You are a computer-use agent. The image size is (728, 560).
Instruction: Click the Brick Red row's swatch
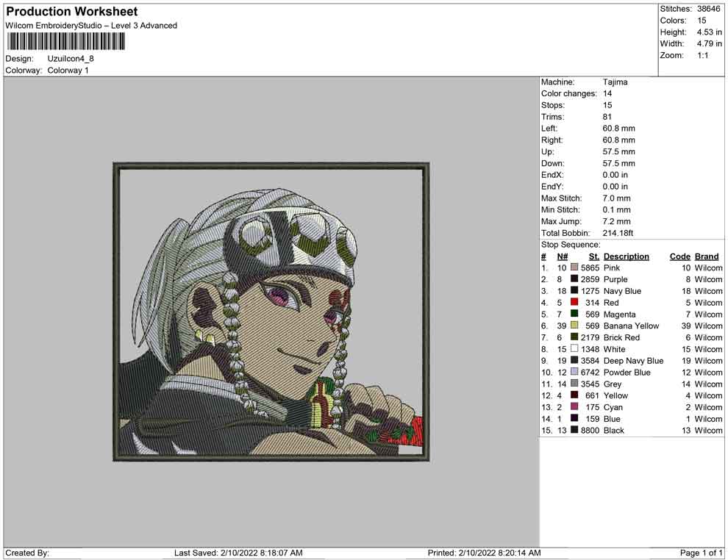tap(574, 337)
